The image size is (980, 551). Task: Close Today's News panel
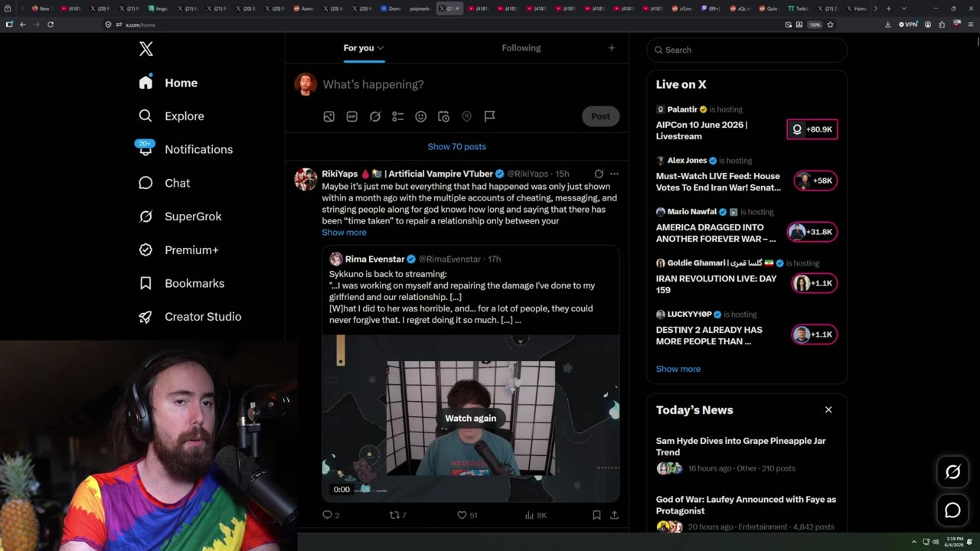point(828,410)
